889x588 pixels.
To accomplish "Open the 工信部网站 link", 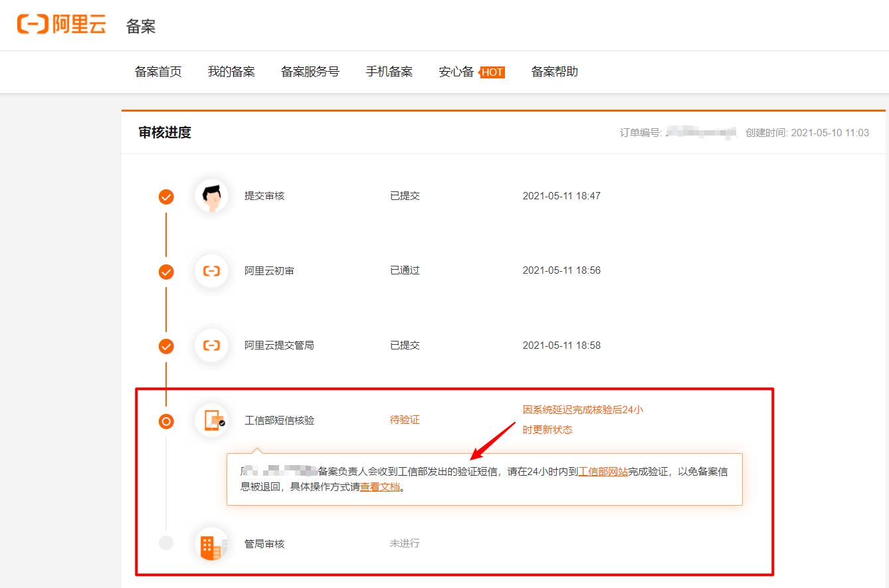I will click(x=605, y=471).
